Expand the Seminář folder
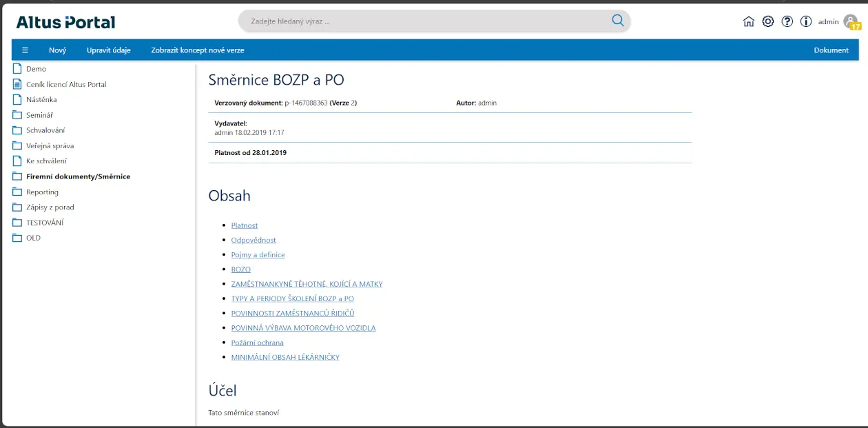This screenshot has height=428, width=868. point(39,115)
